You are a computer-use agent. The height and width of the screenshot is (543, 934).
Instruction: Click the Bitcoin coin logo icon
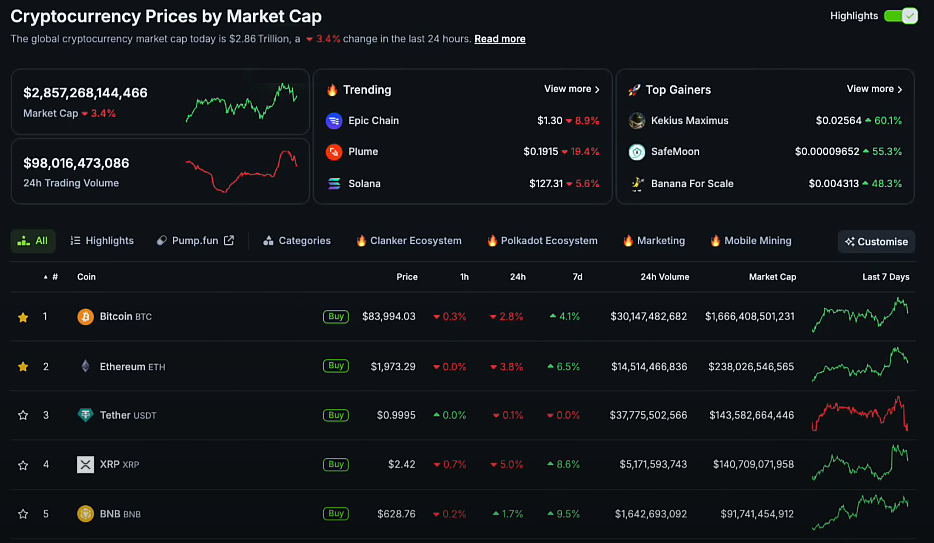(86, 317)
